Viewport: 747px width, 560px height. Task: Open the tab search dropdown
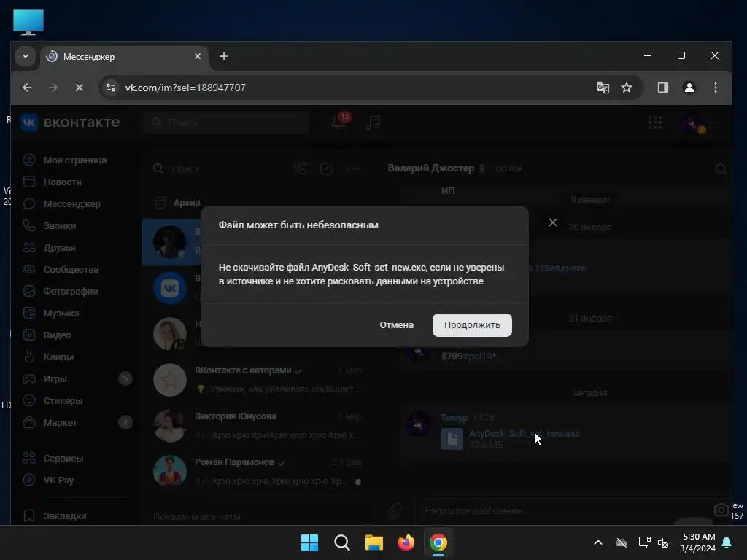coord(26,56)
